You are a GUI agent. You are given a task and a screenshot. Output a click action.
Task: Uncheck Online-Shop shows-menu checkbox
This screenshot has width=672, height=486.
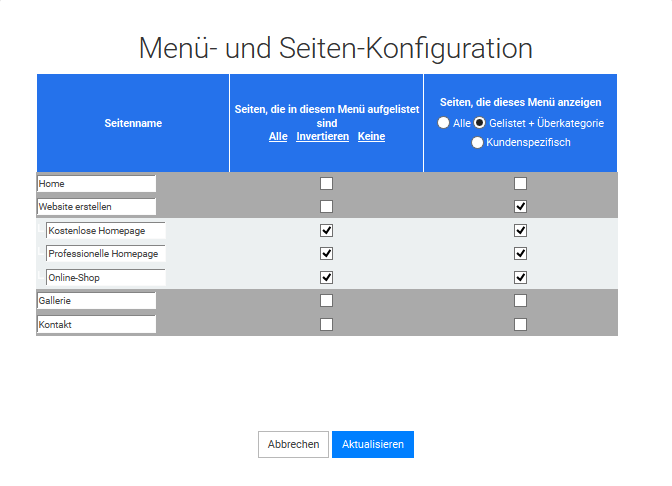click(x=520, y=278)
